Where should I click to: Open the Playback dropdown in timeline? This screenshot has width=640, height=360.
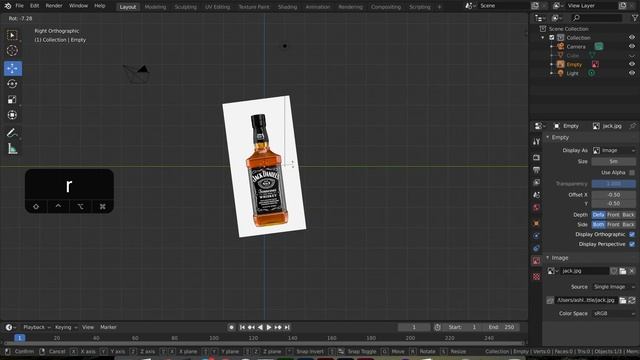(x=37, y=327)
